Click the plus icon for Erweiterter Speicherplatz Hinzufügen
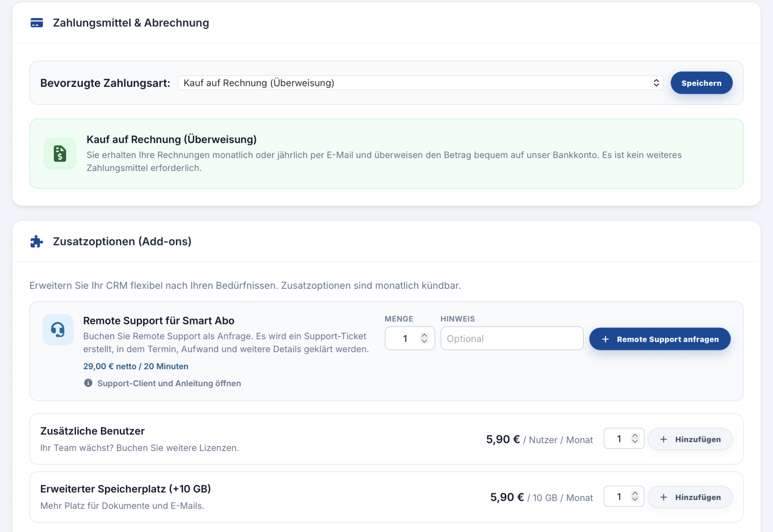Image resolution: width=773 pixels, height=532 pixels. pos(663,497)
